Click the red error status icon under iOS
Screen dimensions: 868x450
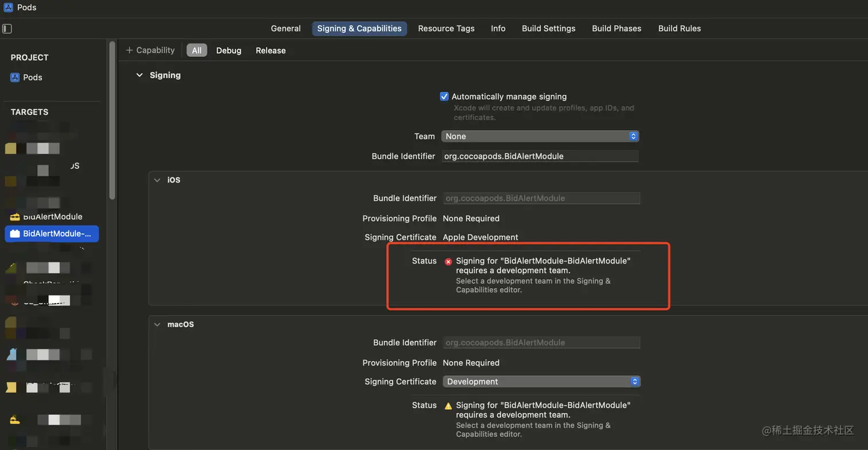tap(448, 261)
